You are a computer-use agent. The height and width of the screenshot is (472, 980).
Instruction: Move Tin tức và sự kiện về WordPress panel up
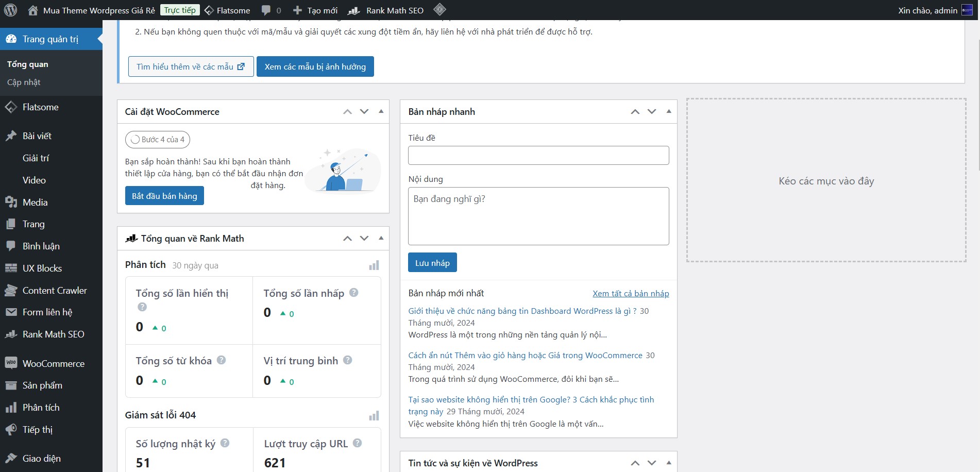[x=635, y=463]
